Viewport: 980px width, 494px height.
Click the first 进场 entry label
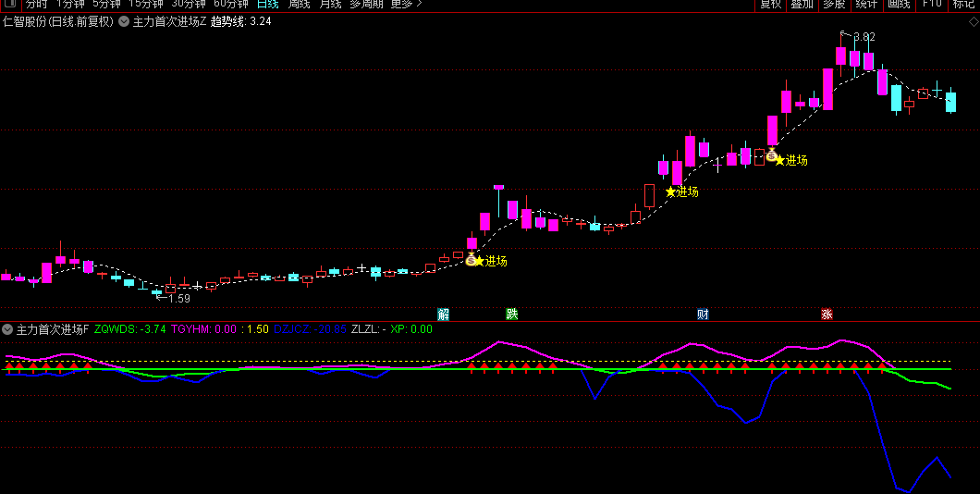pos(496,262)
